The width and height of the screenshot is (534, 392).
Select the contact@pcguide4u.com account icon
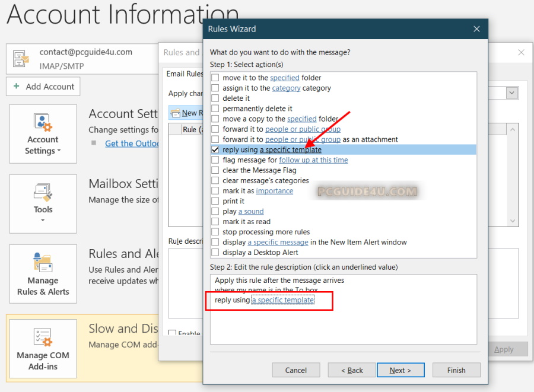[21, 58]
